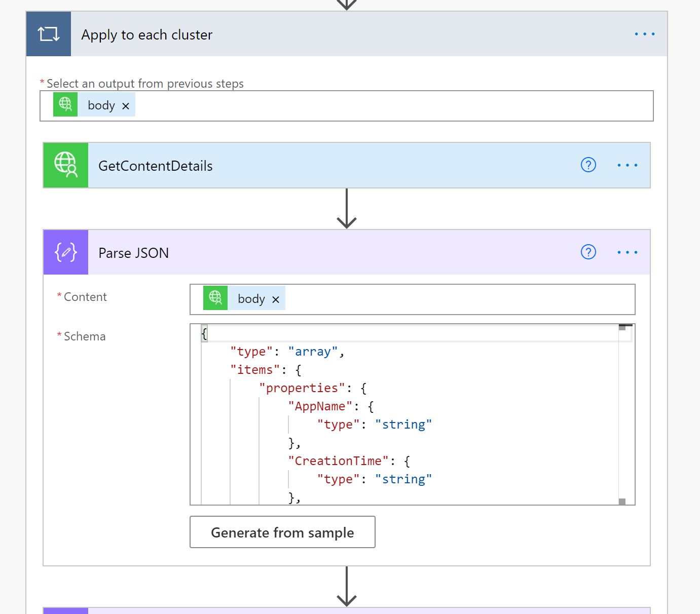700x614 pixels.
Task: Click the purple action icon at bottom
Action: point(65,611)
